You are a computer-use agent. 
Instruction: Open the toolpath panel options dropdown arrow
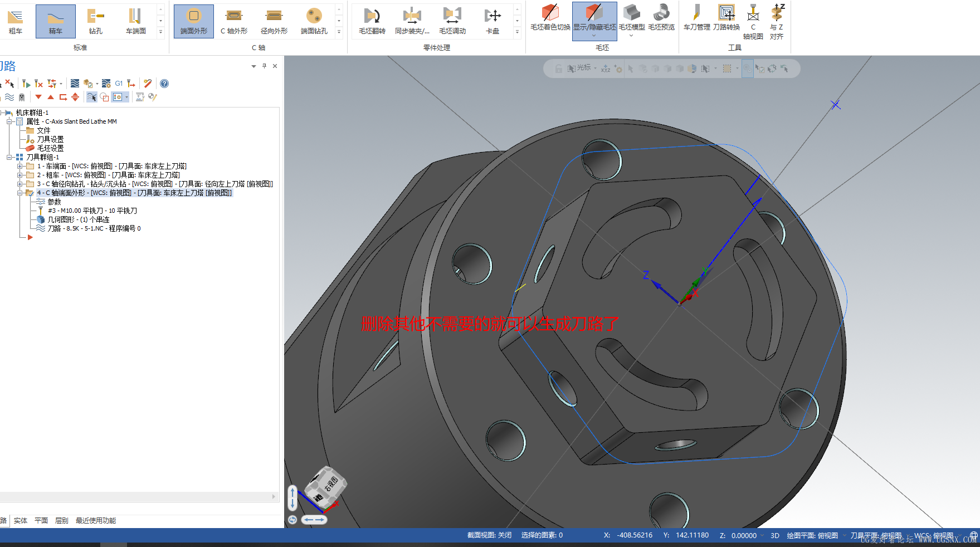(x=253, y=66)
